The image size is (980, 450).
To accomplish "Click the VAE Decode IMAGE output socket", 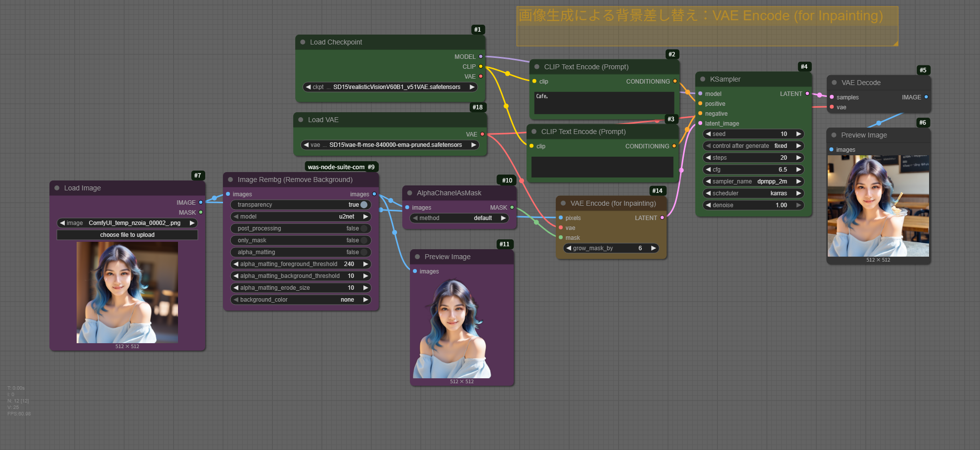I will pos(926,97).
